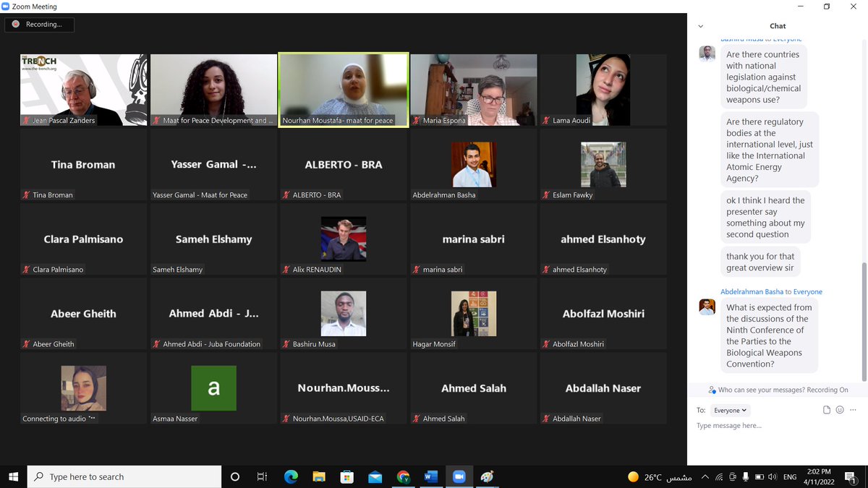This screenshot has height=488, width=868.
Task: Click Abdelrahman Basha profile photo tile
Action: tap(474, 164)
